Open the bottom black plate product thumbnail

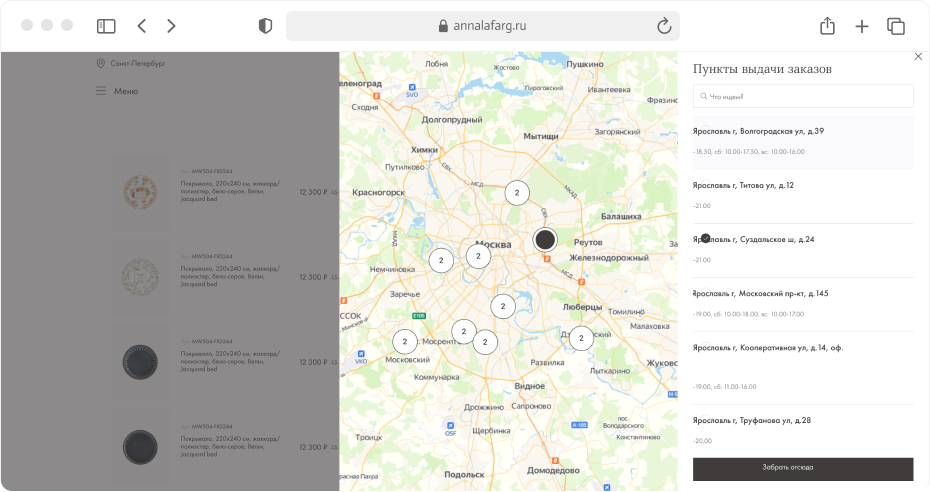point(140,447)
